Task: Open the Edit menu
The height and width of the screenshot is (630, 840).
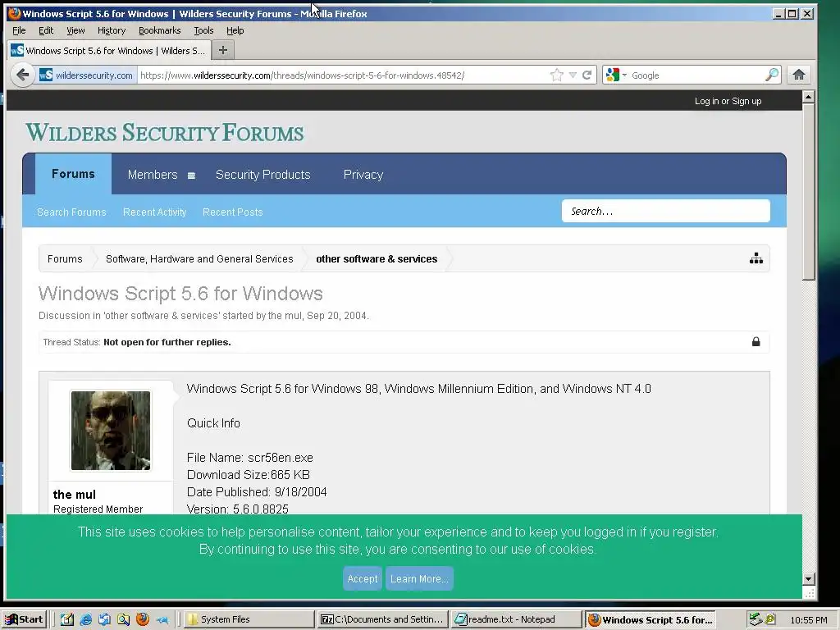Action: click(x=46, y=30)
